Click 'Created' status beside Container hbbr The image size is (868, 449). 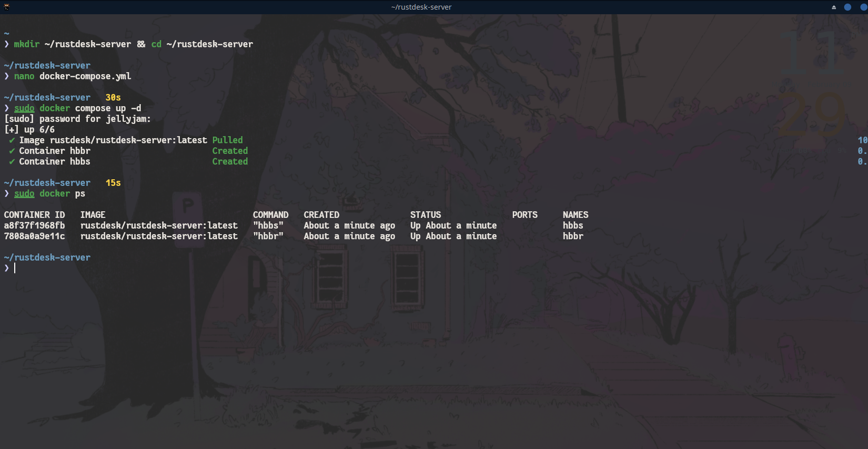(x=230, y=151)
